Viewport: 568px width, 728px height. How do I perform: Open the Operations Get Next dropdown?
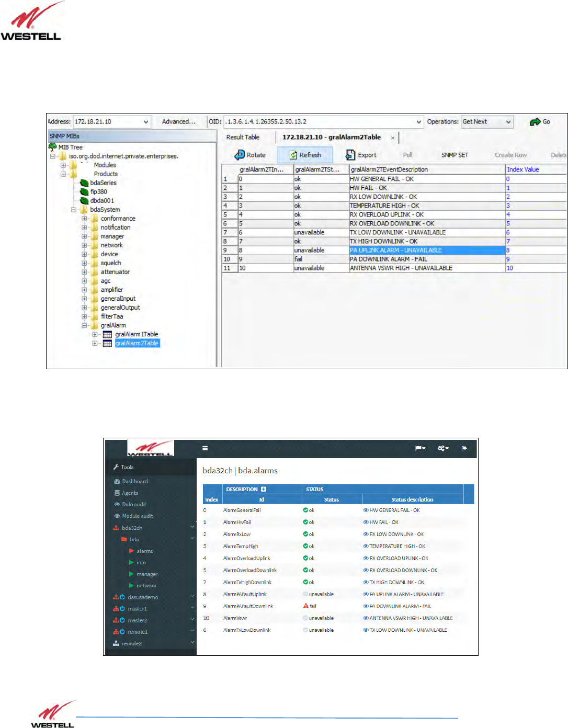tap(508, 122)
